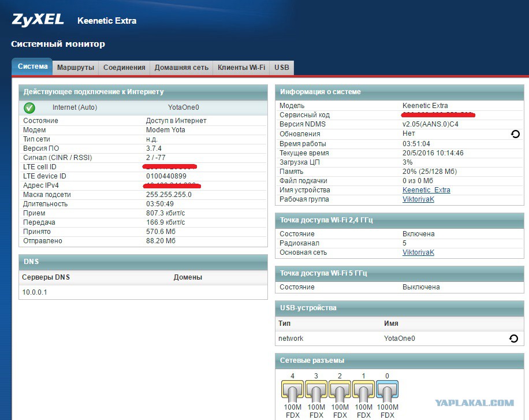The height and width of the screenshot is (420, 529).
Task: Click DNS server 10.0.0.1
Action: coord(35,292)
